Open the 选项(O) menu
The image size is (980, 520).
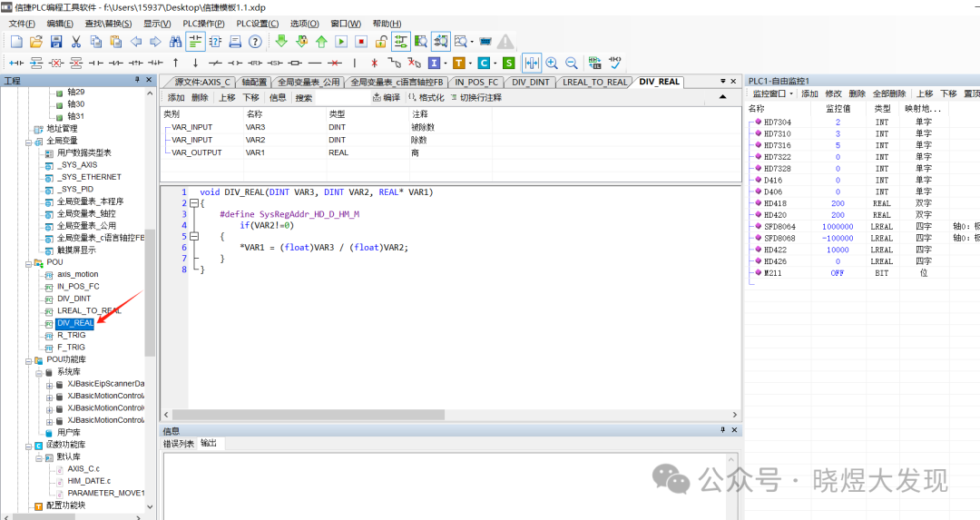(304, 23)
